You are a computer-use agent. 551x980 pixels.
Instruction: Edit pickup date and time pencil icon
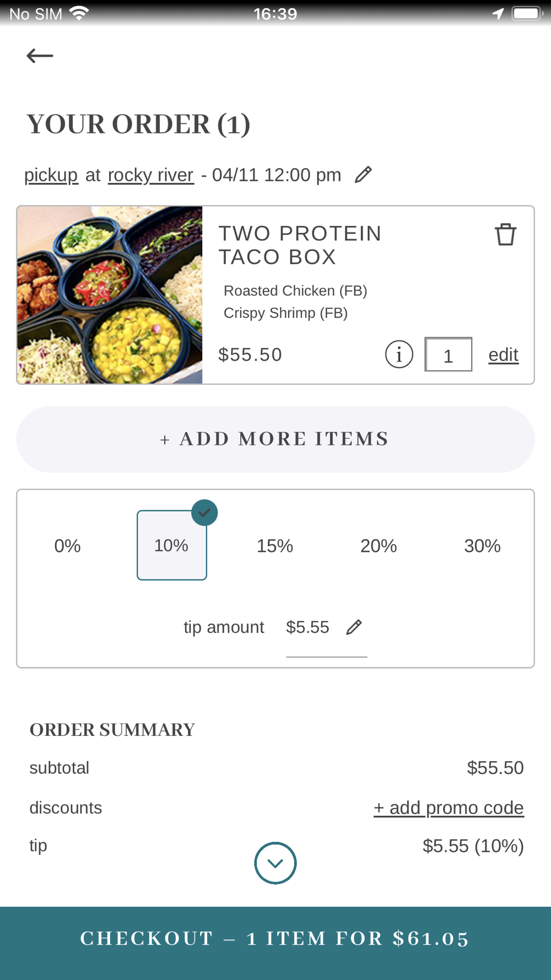point(363,175)
